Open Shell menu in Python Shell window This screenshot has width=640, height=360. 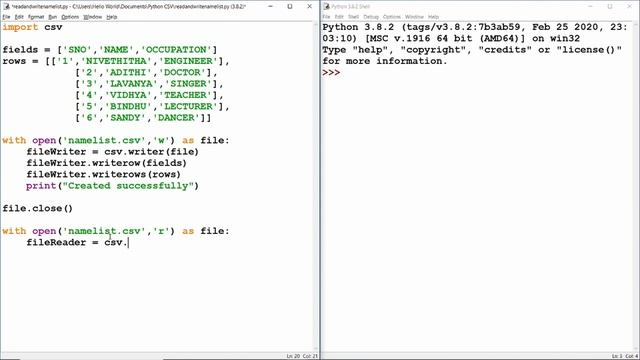click(353, 17)
